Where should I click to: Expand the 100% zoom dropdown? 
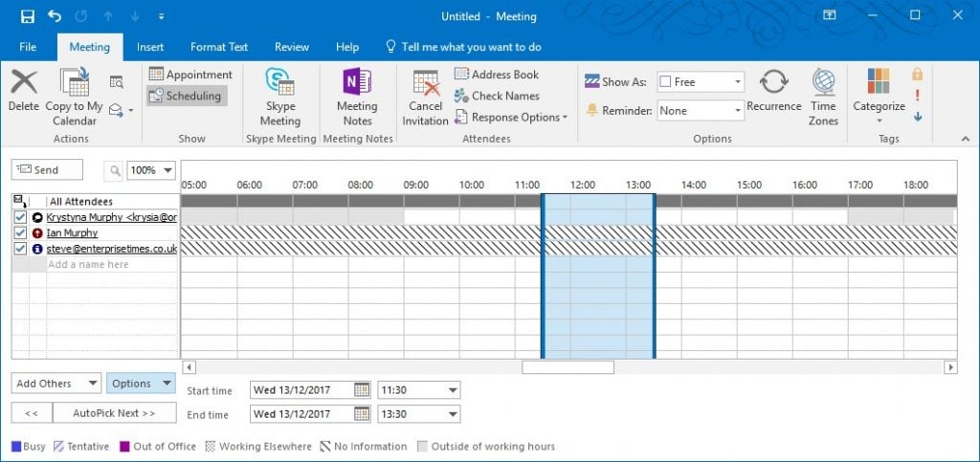point(168,170)
